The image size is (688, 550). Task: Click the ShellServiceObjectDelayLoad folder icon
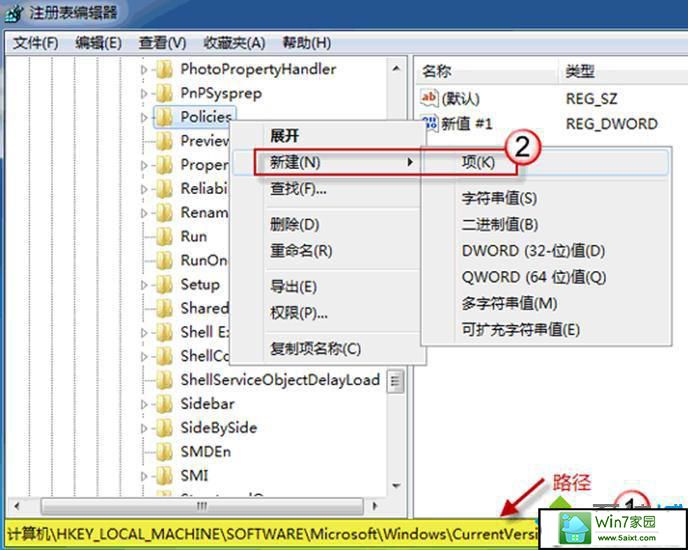click(164, 380)
